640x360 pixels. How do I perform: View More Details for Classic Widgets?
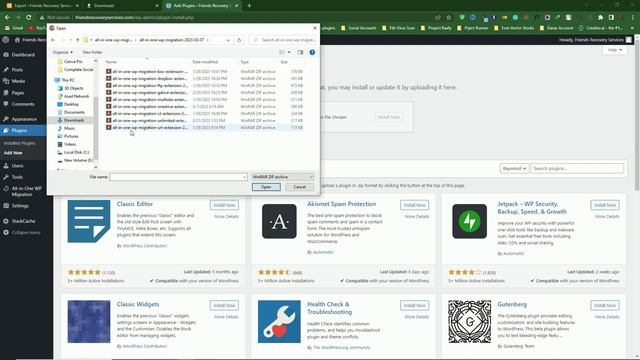(x=226, y=317)
